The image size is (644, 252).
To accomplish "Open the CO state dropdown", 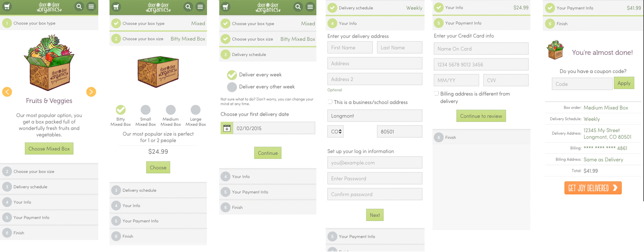I will click(335, 131).
